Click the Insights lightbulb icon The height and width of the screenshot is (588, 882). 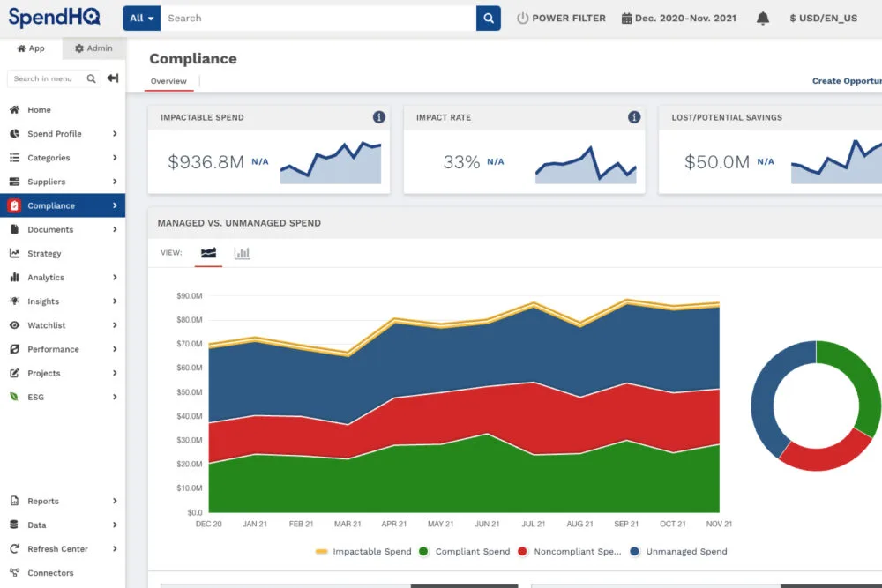(x=15, y=301)
